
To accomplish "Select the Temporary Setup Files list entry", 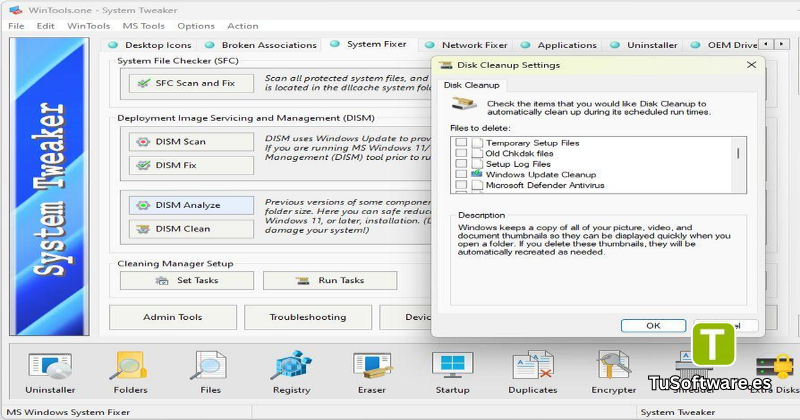I will click(x=532, y=143).
